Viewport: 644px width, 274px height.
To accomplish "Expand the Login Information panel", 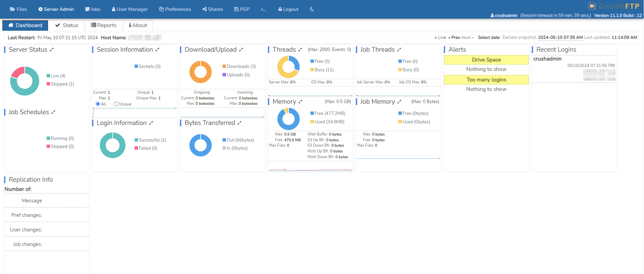I will pos(151,123).
